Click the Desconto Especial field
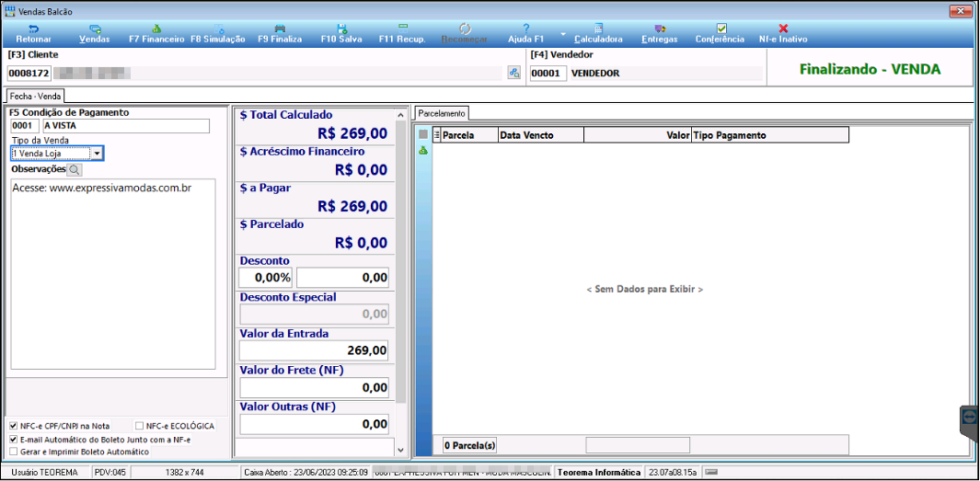The width and height of the screenshot is (980, 481). tap(315, 314)
